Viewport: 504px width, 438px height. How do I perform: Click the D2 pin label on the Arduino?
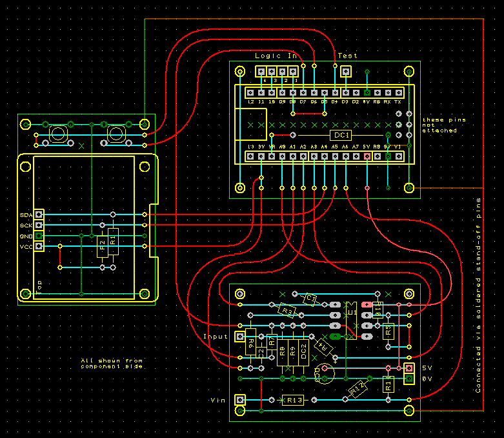(355, 101)
